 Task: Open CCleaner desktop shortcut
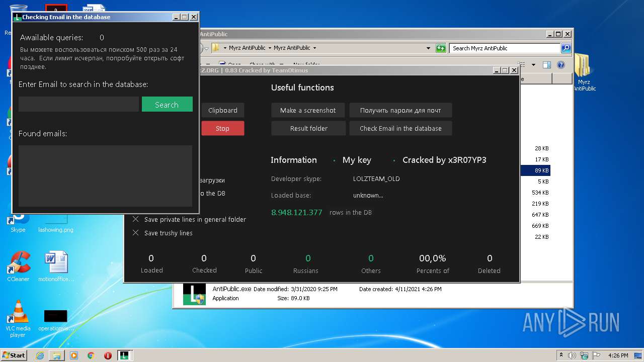coord(18,266)
